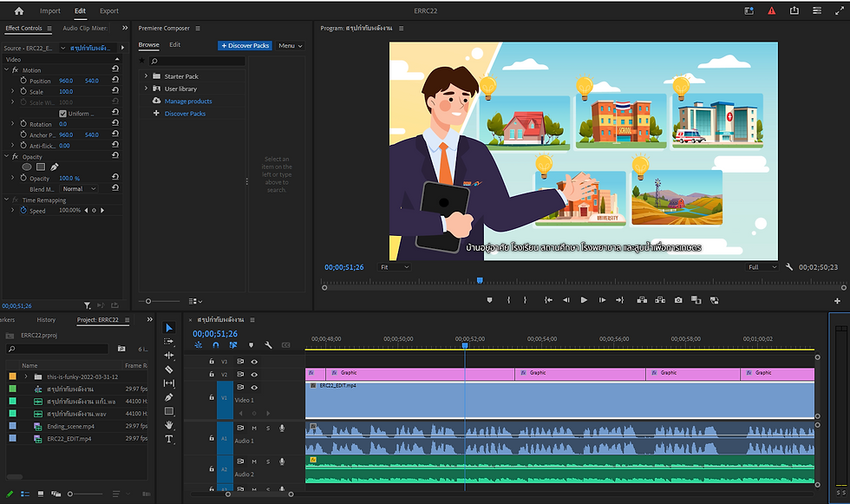
Task: Click the Ripple Edit tool
Action: click(x=169, y=356)
